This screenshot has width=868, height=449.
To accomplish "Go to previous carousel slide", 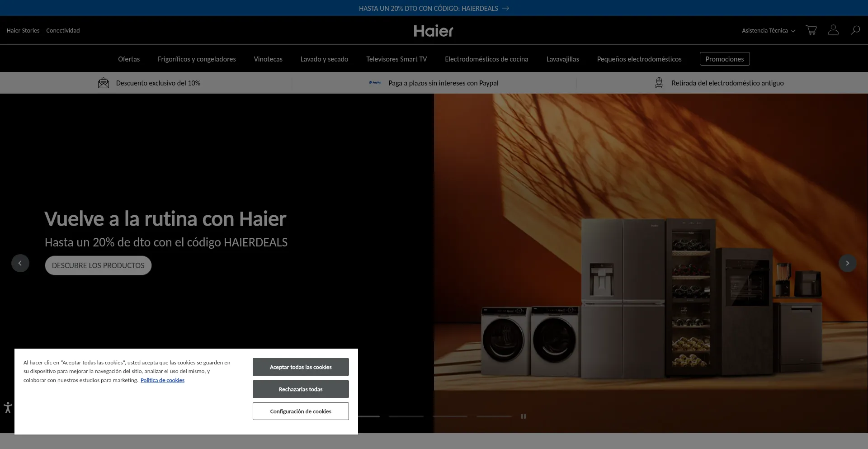I will (20, 263).
